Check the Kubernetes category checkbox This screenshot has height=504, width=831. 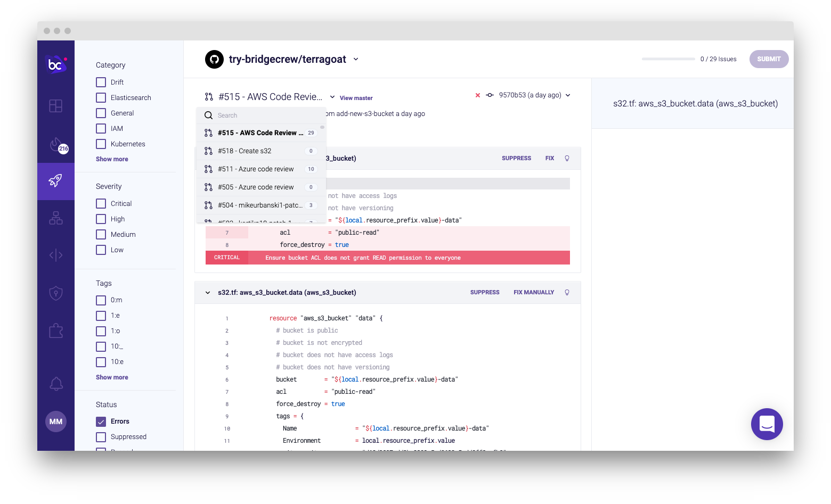click(101, 144)
